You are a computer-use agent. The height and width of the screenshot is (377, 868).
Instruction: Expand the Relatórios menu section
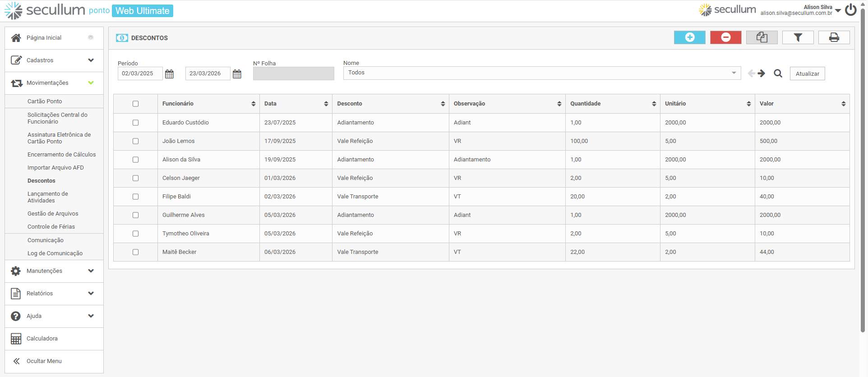point(54,294)
